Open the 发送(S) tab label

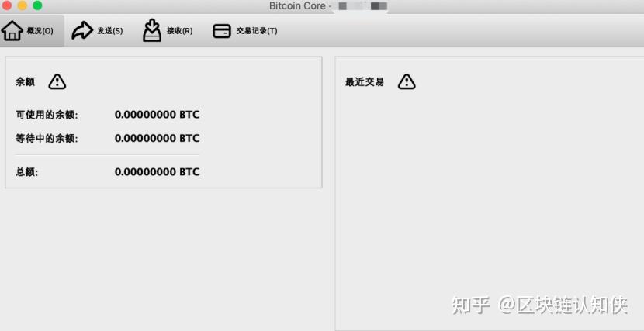tap(109, 31)
